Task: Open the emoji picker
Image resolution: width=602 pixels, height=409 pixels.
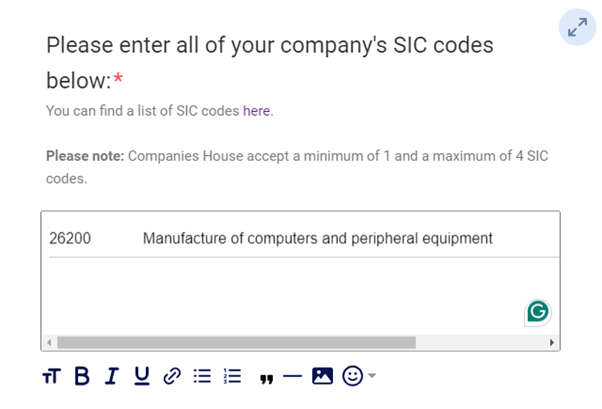Action: pyautogui.click(x=352, y=376)
